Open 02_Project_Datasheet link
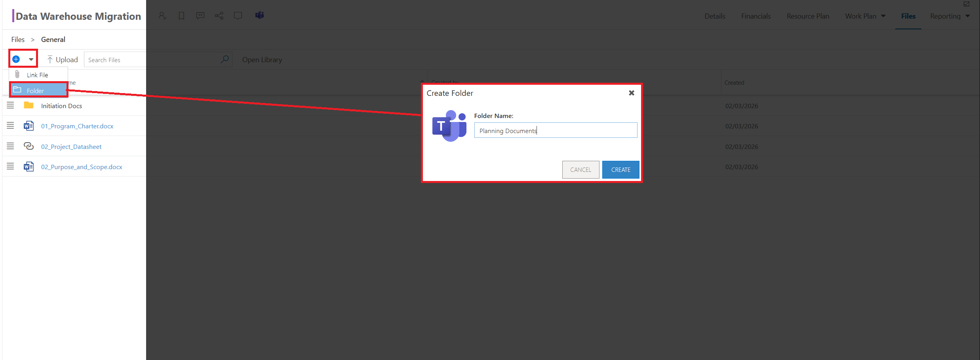The height and width of the screenshot is (360, 980). coord(71,147)
